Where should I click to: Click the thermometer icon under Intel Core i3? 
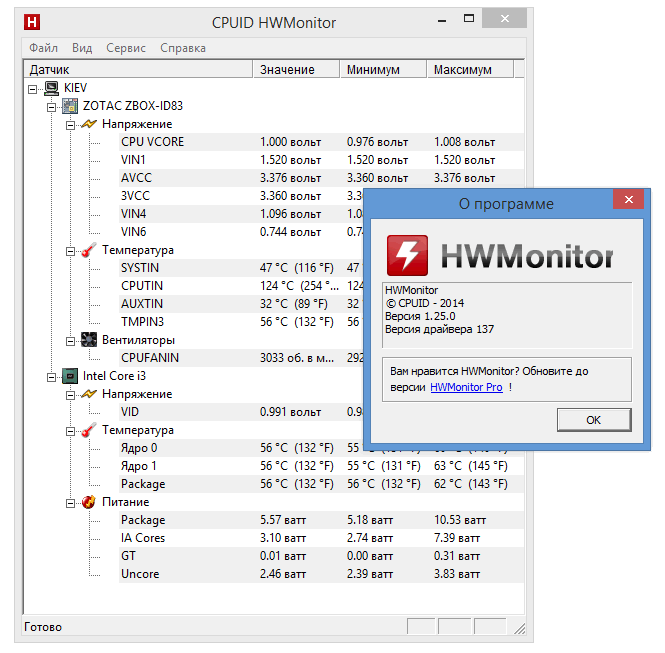tap(89, 430)
